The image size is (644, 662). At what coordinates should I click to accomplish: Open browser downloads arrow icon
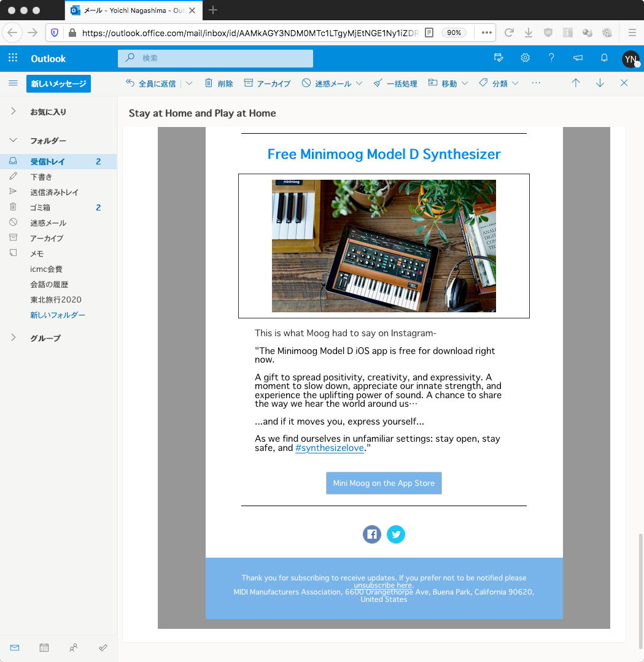pyautogui.click(x=528, y=33)
